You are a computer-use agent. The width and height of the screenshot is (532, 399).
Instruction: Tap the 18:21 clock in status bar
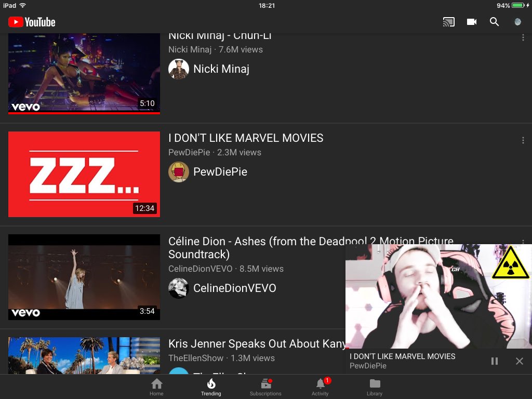click(x=267, y=5)
